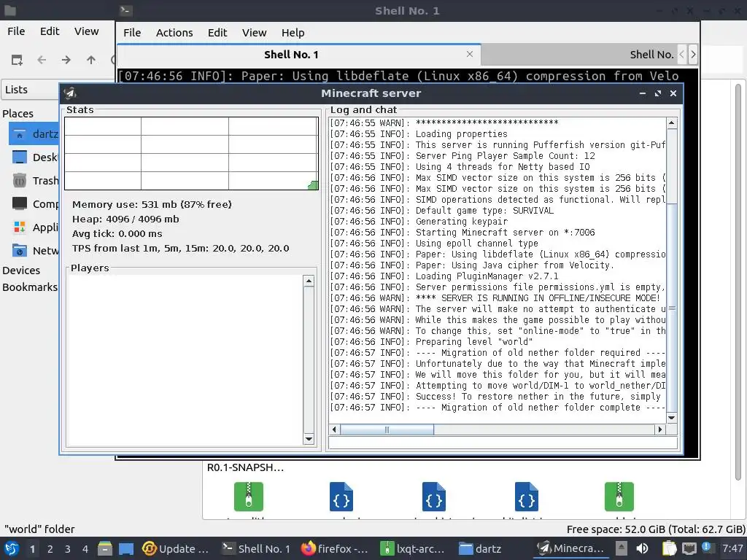Switch to virtual desktop 3
747x560 pixels.
68,548
